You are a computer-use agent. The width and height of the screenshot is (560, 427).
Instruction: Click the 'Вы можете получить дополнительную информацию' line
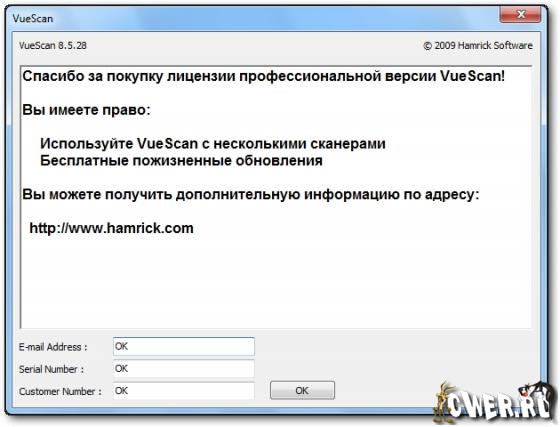tap(251, 195)
